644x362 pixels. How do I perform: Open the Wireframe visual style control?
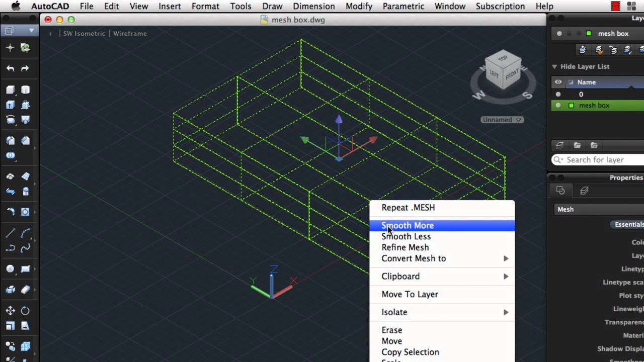pos(130,34)
